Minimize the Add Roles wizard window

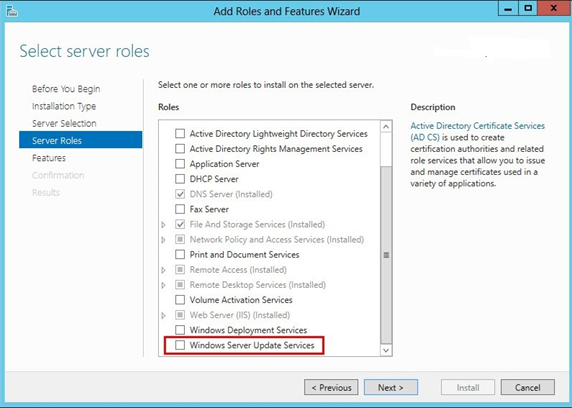[x=508, y=9]
